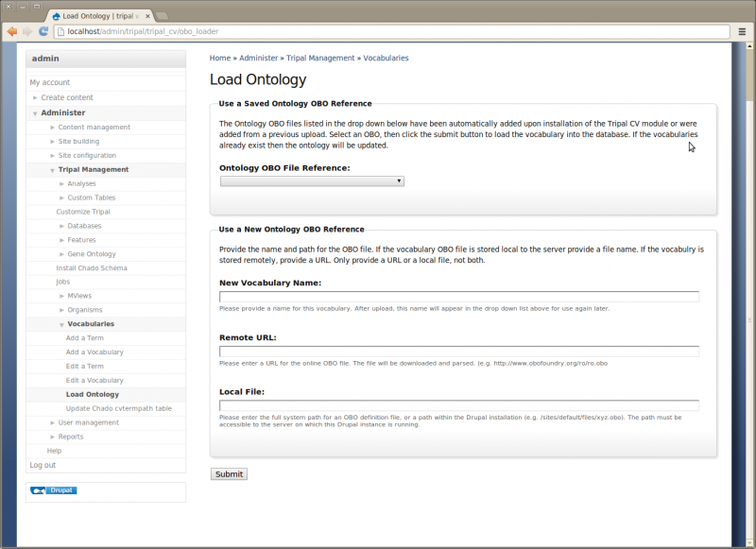Expand the Databases arrow

[x=61, y=226]
